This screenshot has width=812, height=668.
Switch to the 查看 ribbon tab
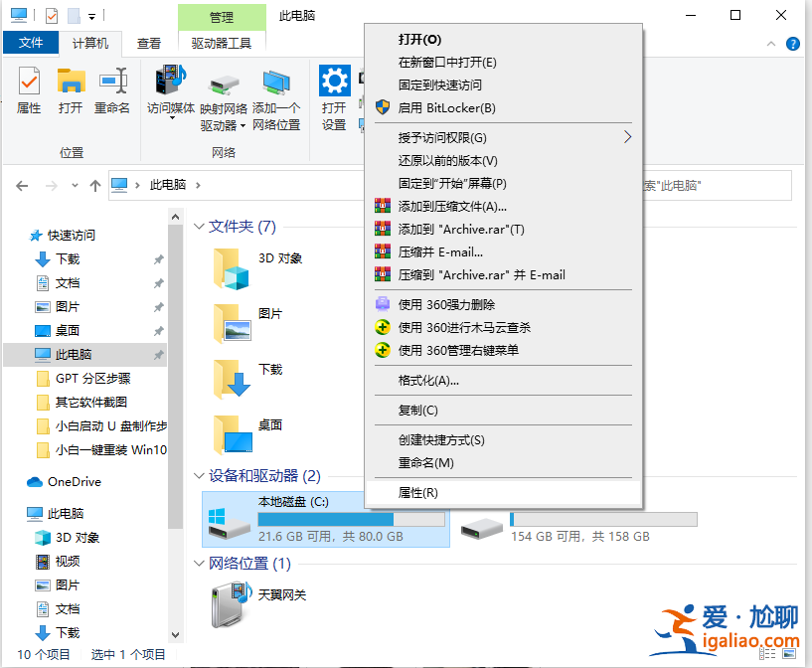coord(148,44)
